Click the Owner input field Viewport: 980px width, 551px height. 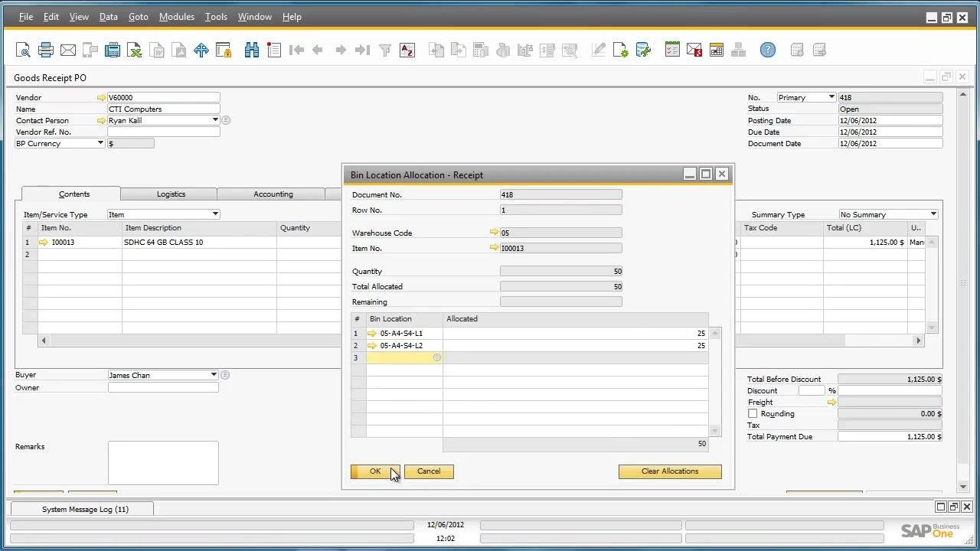click(x=163, y=387)
